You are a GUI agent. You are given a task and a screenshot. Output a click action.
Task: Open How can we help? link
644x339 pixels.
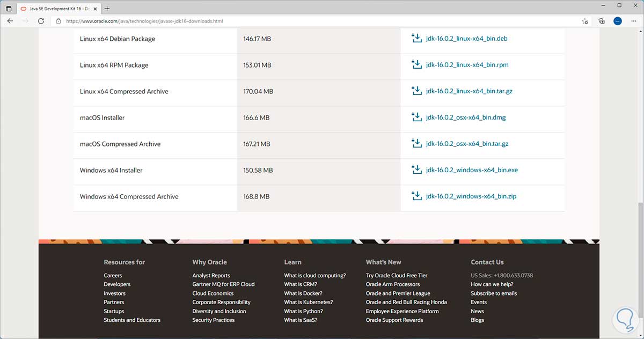click(x=492, y=284)
